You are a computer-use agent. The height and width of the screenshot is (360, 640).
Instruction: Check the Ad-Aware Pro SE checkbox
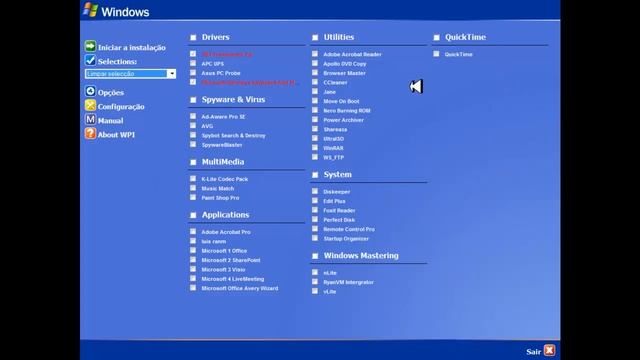tap(193, 116)
